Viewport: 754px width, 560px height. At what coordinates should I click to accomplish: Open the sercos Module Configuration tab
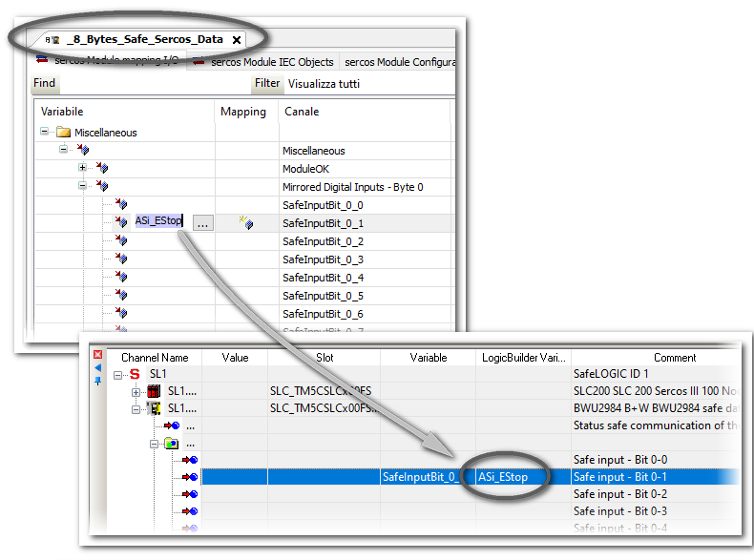point(399,62)
